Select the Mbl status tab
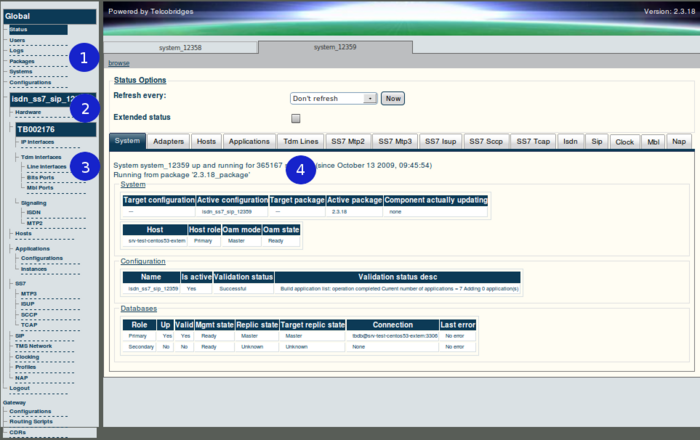This screenshot has height=440, width=700. coord(653,142)
